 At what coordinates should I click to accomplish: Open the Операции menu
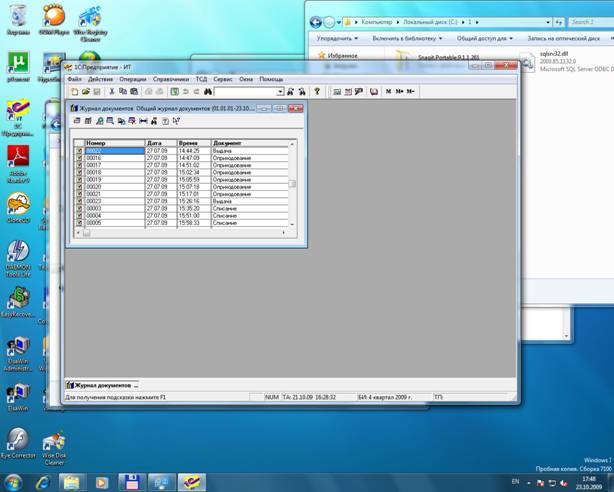click(133, 79)
